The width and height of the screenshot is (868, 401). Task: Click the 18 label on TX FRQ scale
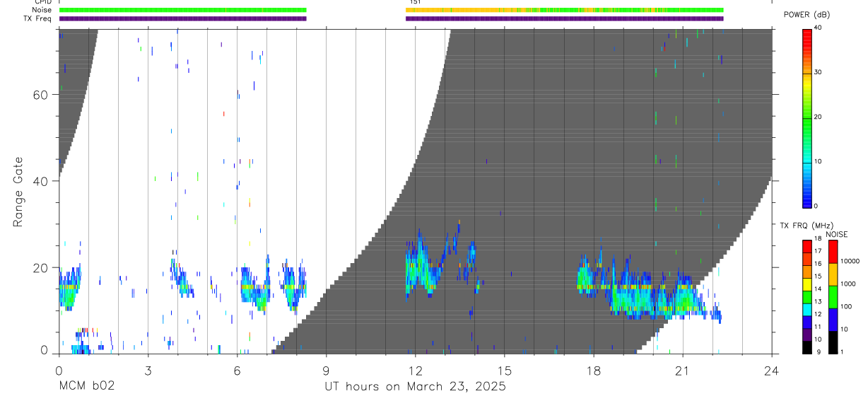click(819, 239)
